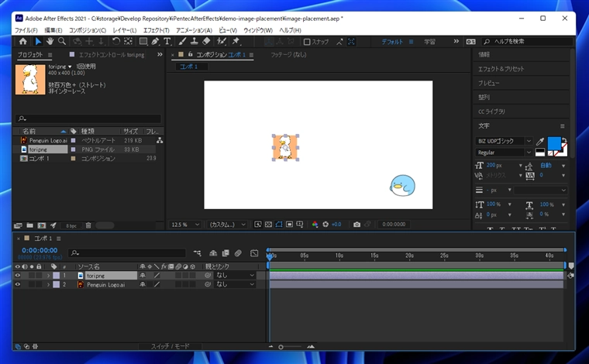Viewport: 589px width, 364px height.
Task: Open parent link dropdown for tori.png
Action: (x=235, y=276)
